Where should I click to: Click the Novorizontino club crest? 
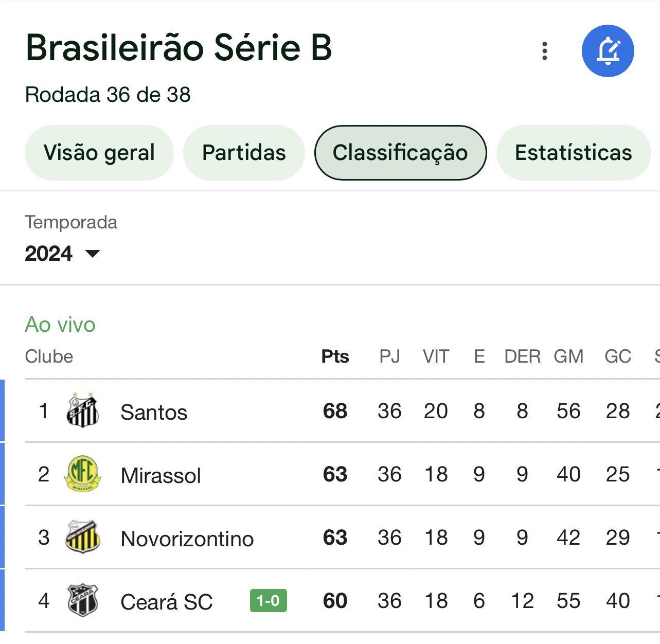pyautogui.click(x=83, y=537)
